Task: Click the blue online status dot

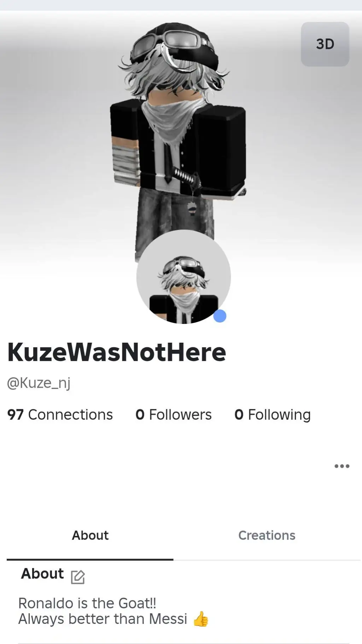Action: point(220,316)
